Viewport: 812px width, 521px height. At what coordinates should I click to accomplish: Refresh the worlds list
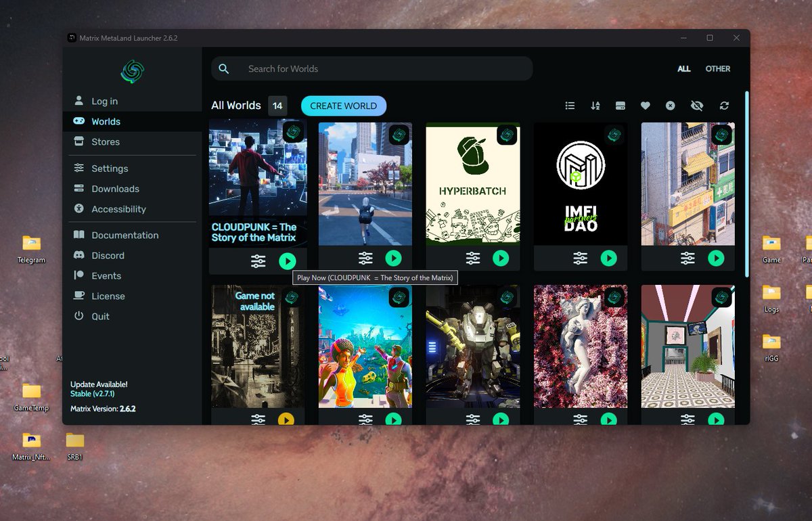(724, 106)
